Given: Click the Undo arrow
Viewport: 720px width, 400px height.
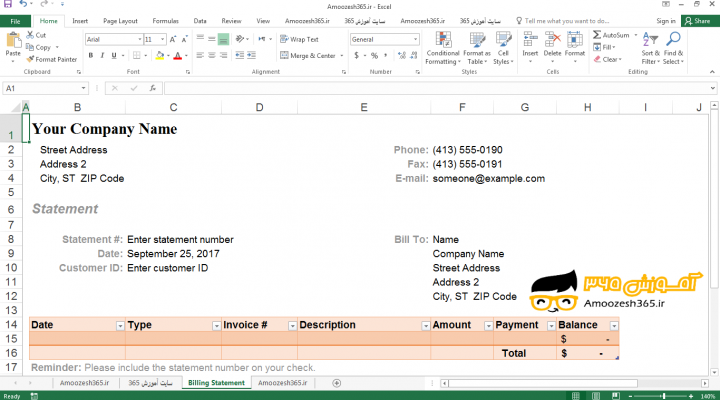Looking at the screenshot, I should [23, 4].
